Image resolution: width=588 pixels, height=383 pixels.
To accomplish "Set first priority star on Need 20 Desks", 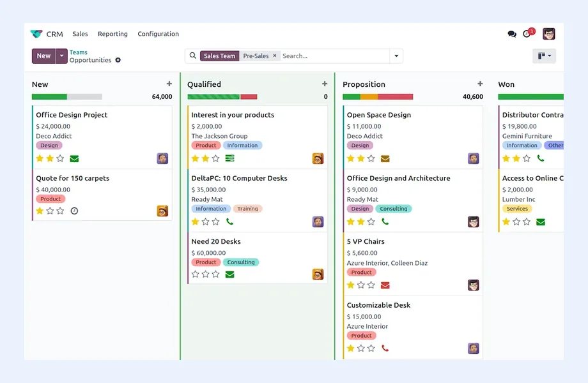I will pyautogui.click(x=195, y=274).
